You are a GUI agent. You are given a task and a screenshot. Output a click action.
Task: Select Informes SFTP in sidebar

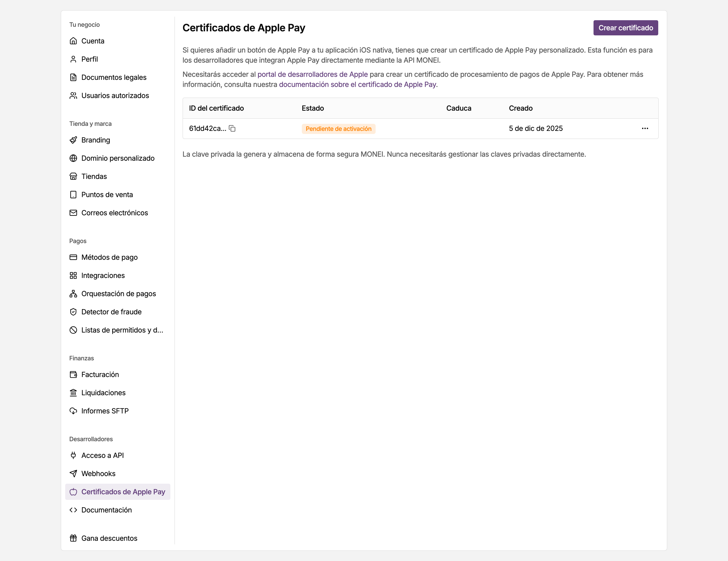pyautogui.click(x=118, y=411)
